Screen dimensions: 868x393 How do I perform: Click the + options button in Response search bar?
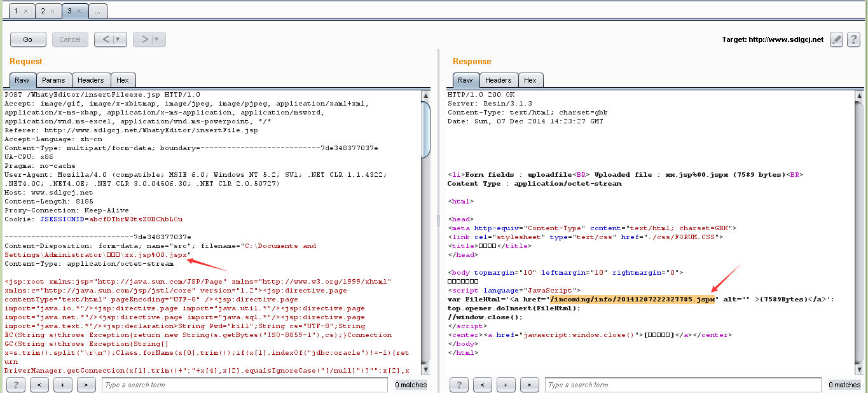point(506,385)
